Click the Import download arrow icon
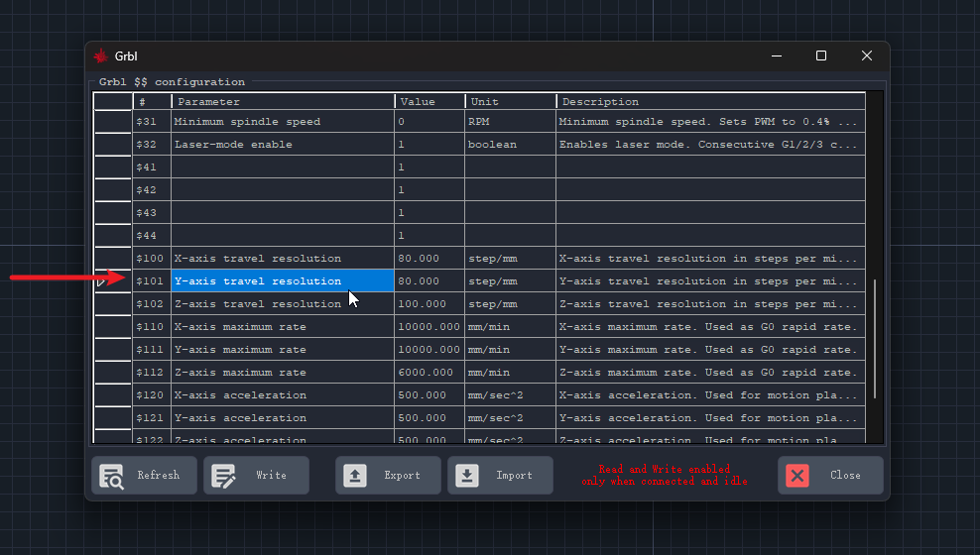The width and height of the screenshot is (980, 555). click(467, 476)
